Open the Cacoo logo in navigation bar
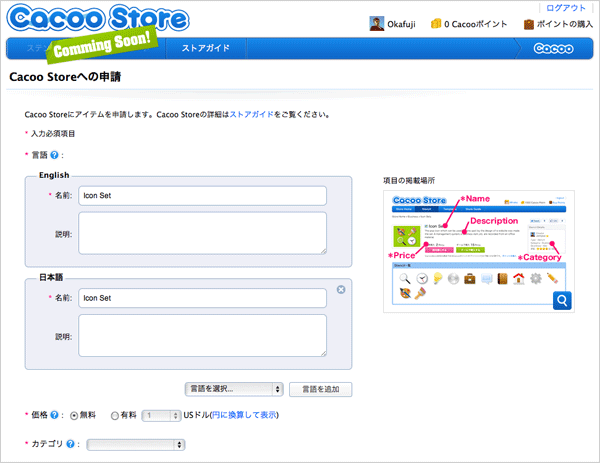Viewport: 600px width, 463px height. [553, 48]
